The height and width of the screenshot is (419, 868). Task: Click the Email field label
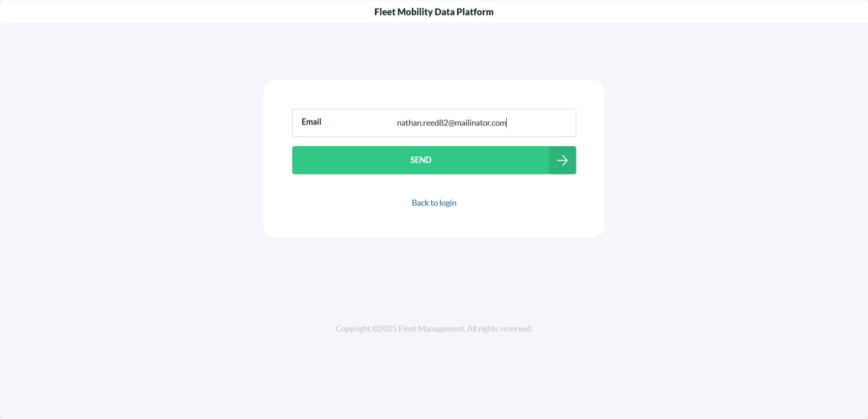[x=311, y=122]
